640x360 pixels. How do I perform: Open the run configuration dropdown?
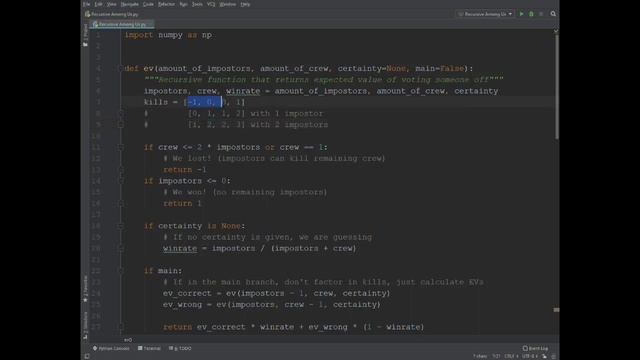click(x=485, y=14)
